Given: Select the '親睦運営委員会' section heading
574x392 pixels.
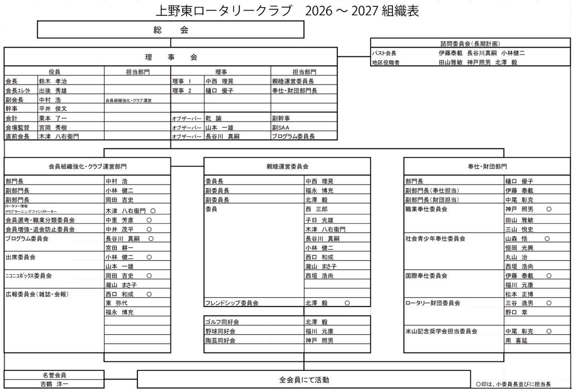Looking at the screenshot, I should point(287,167).
